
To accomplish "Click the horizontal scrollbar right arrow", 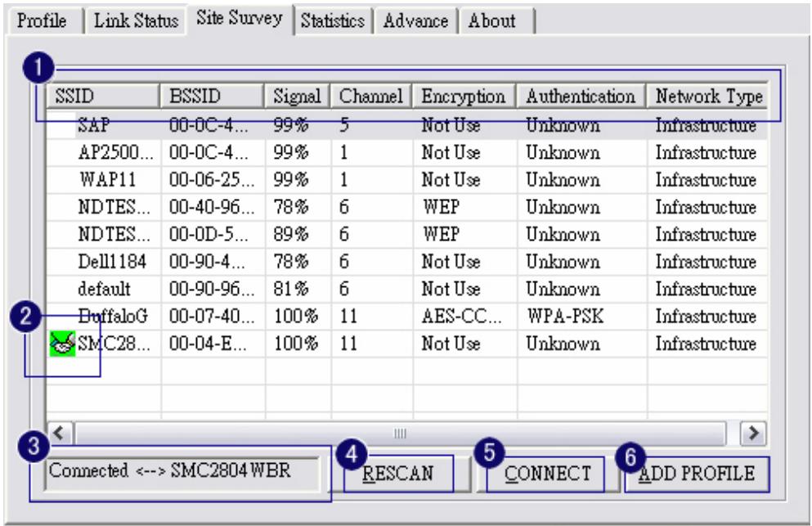I will click(753, 433).
